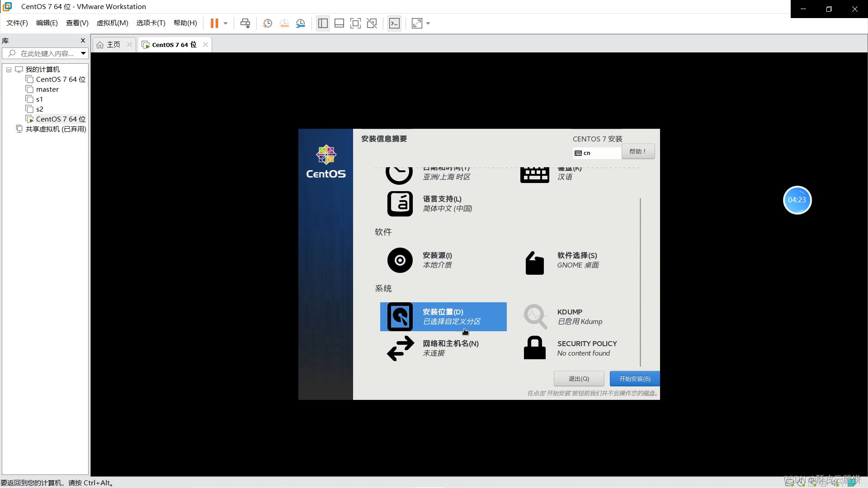Image resolution: width=868 pixels, height=488 pixels.
Task: Revert VM to its snapshot
Action: point(284,23)
